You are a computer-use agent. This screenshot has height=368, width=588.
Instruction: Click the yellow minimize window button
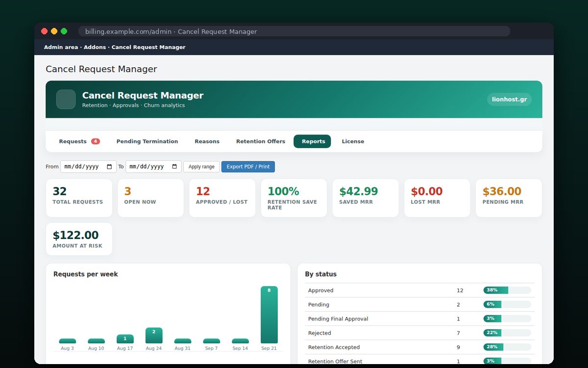pos(54,31)
